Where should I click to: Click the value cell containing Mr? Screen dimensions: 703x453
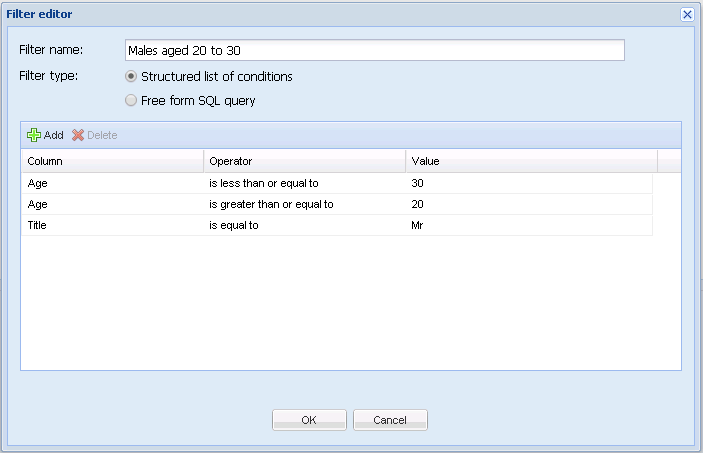(529, 225)
